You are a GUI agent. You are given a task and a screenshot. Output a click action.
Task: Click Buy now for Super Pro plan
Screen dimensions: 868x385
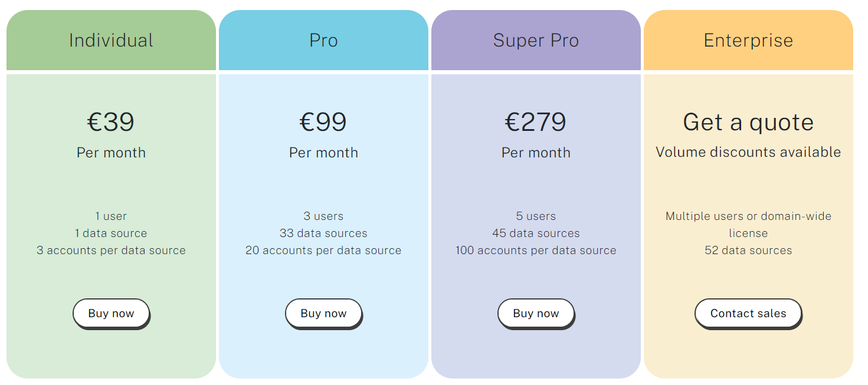(x=536, y=313)
